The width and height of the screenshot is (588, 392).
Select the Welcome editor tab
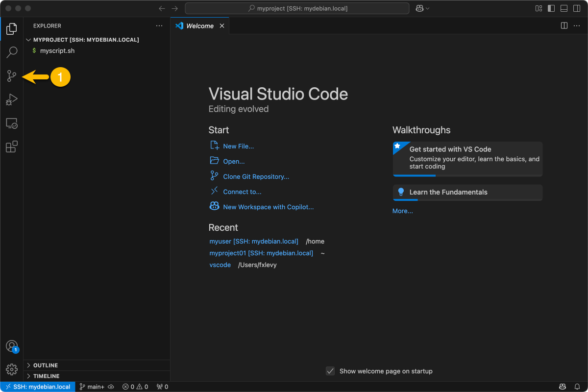tap(199, 26)
